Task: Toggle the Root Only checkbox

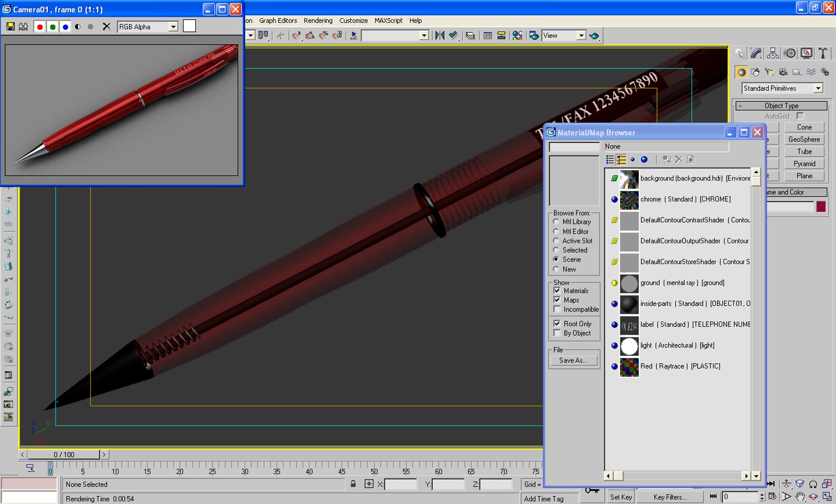Action: 557,323
